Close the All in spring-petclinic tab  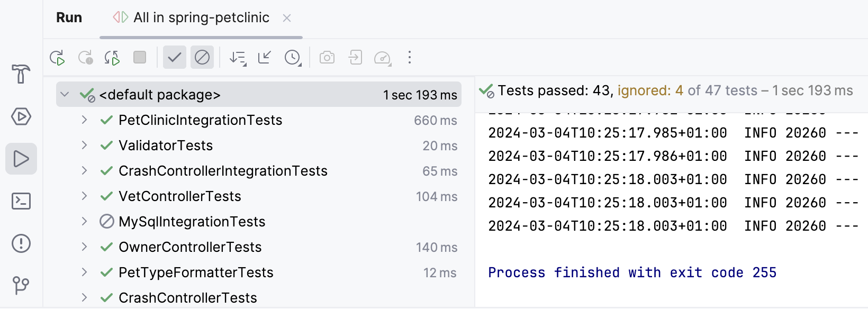[286, 17]
